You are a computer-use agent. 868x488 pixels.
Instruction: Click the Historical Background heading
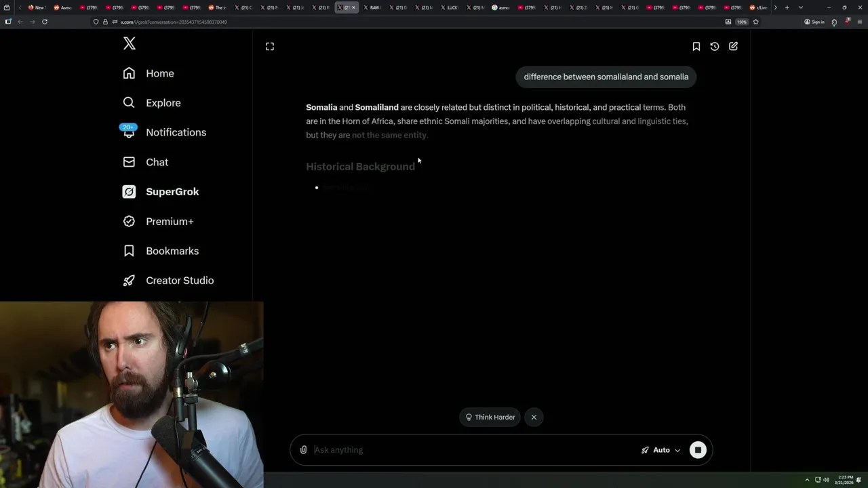coord(360,167)
